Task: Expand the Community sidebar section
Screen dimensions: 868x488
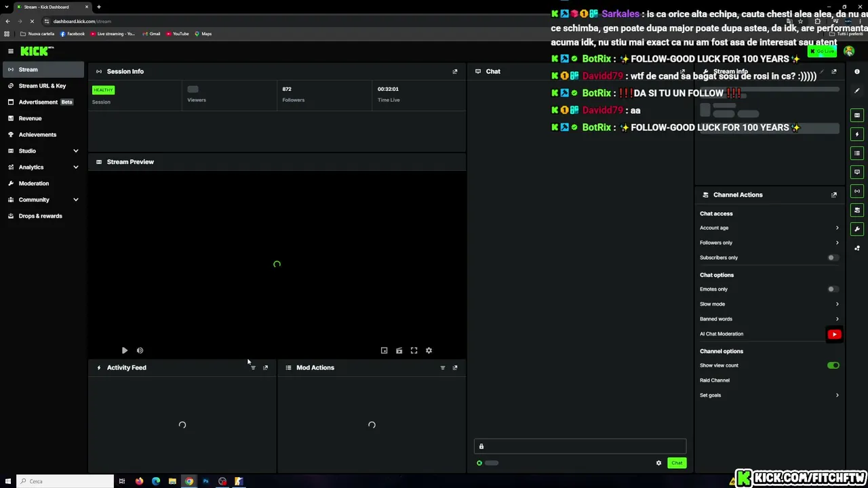Action: coord(43,199)
